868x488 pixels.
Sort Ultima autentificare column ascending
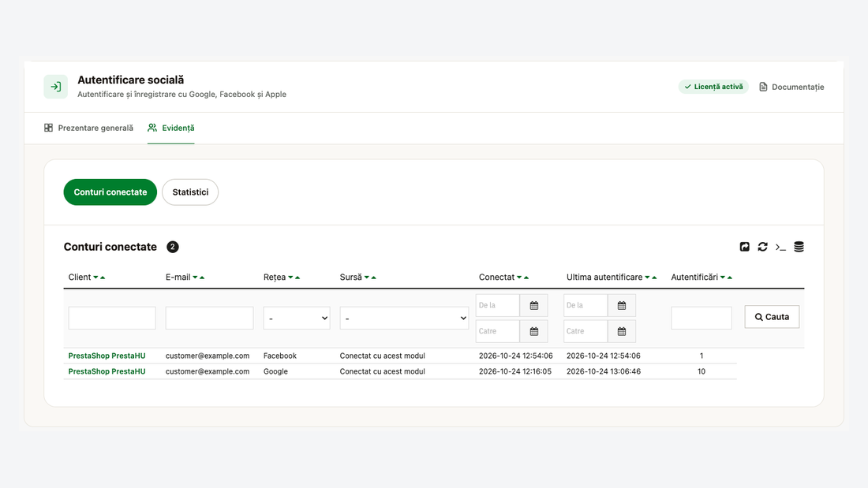coord(654,278)
